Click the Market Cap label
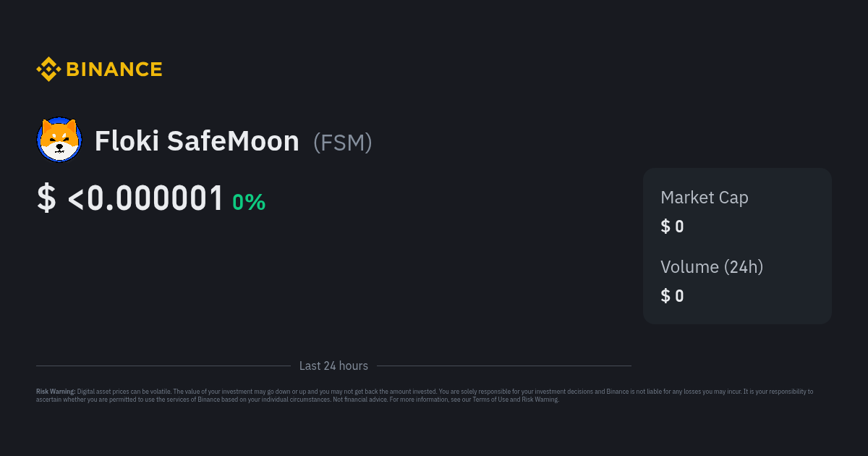868x456 pixels. pos(705,198)
